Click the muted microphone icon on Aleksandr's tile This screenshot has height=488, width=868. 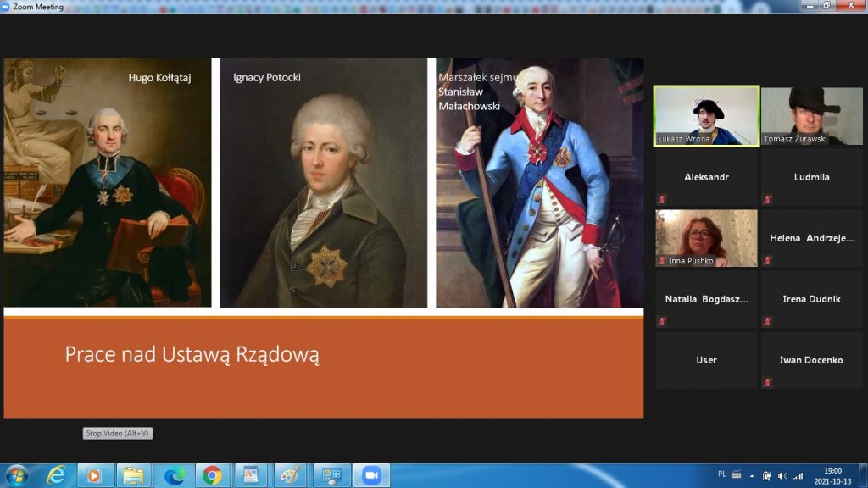pos(662,199)
